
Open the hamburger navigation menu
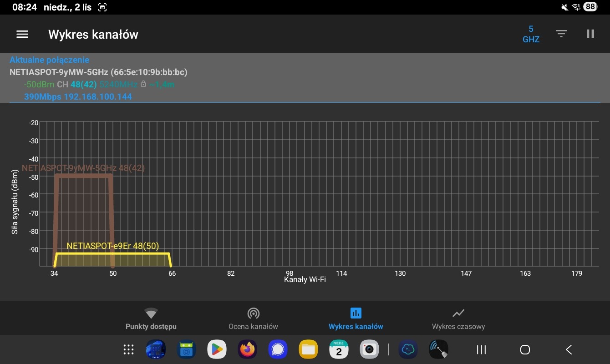coord(22,34)
